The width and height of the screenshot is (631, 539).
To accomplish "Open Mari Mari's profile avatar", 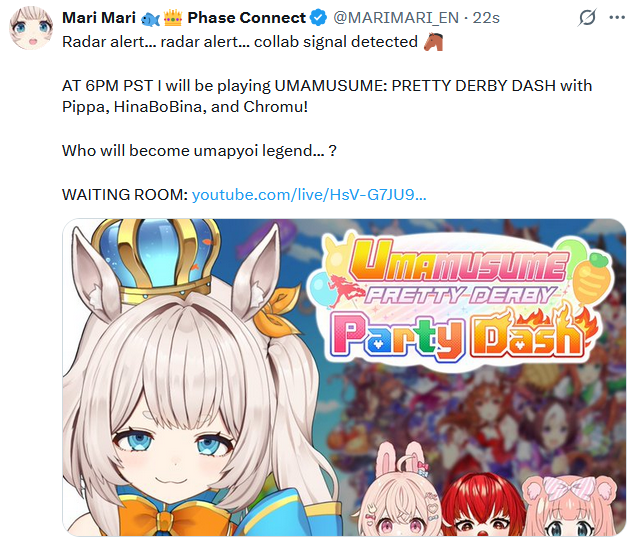I will 31,28.
